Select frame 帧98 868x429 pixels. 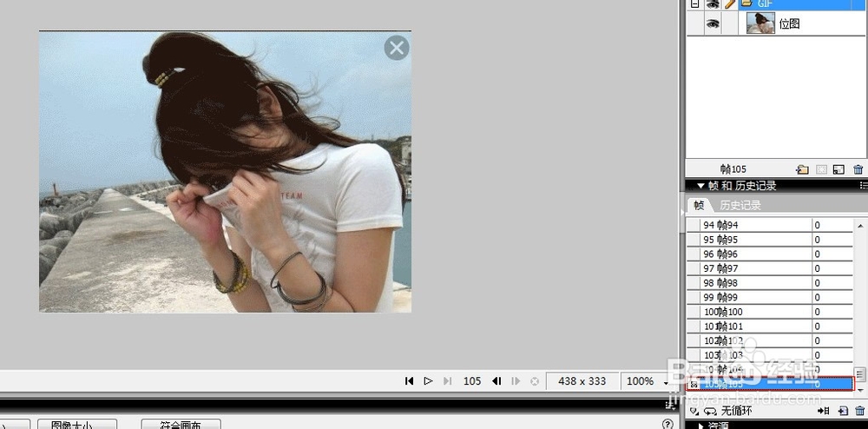click(769, 282)
